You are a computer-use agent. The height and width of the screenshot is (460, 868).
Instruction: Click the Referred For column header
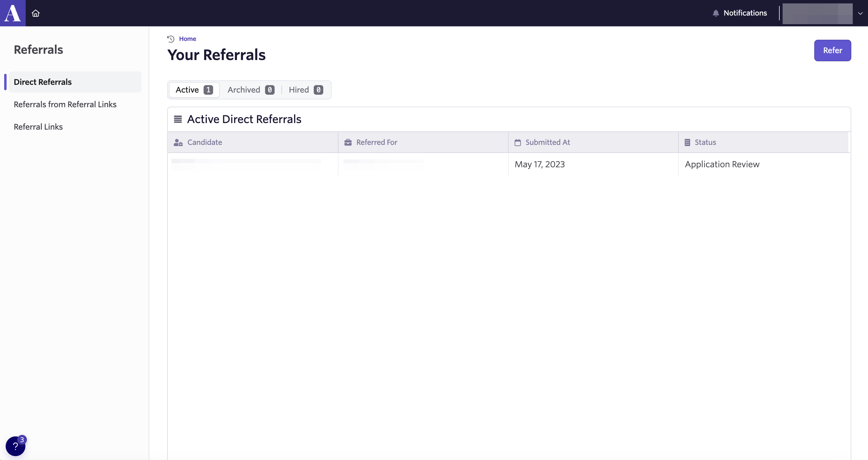point(423,142)
